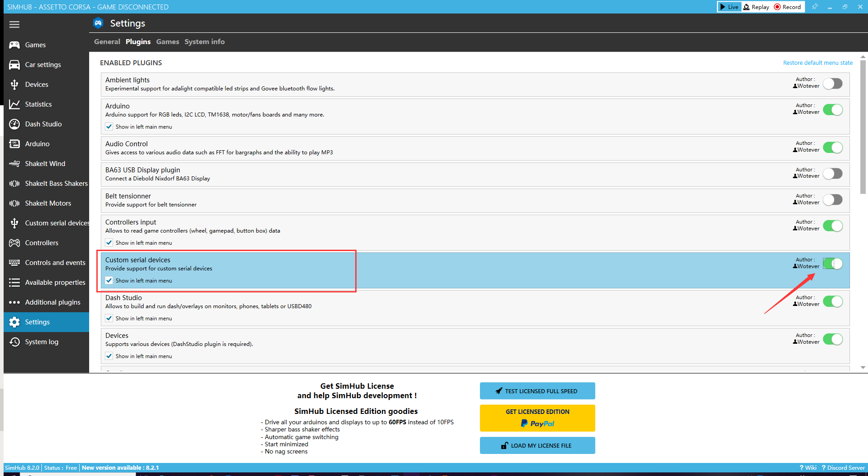Click the Custom serial devices USB icon

[14, 223]
